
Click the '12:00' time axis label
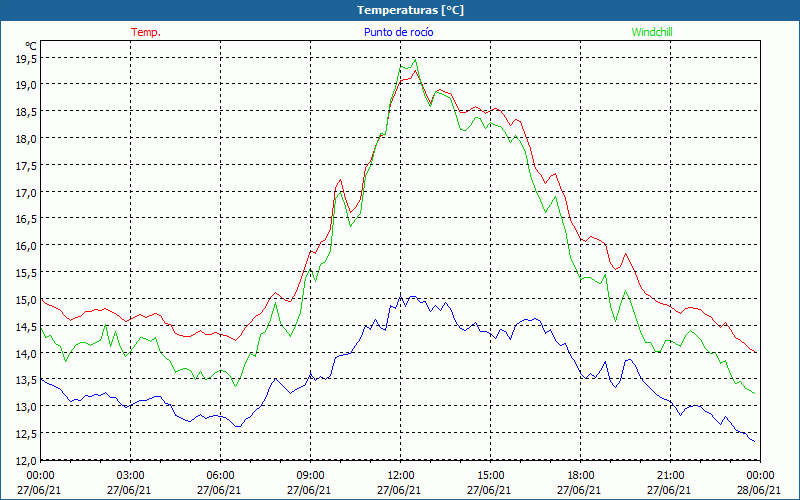tap(401, 475)
